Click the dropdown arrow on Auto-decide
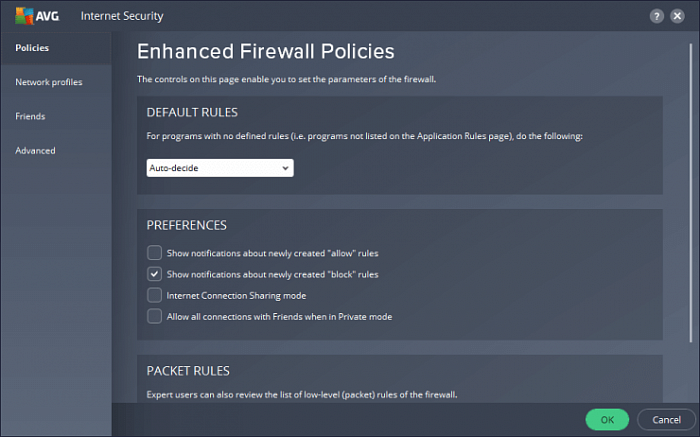Viewport: 700px width, 437px height. (285, 168)
